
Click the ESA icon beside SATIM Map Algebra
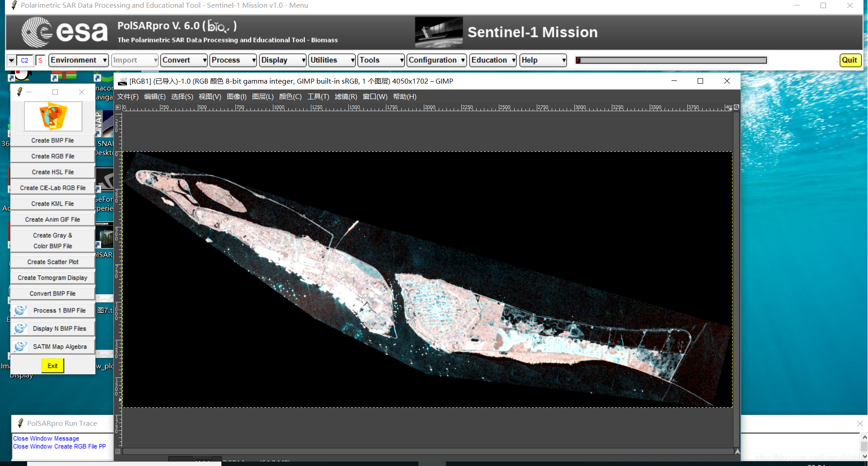click(x=20, y=347)
